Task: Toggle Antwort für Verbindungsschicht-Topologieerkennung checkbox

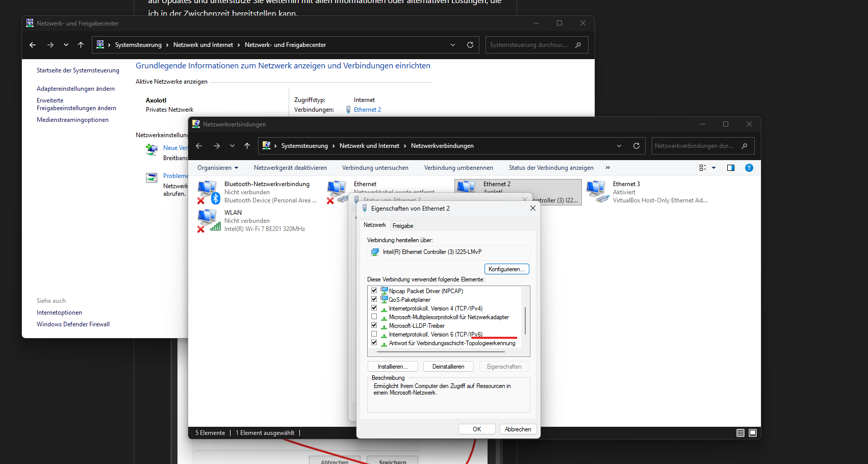Action: coord(374,343)
